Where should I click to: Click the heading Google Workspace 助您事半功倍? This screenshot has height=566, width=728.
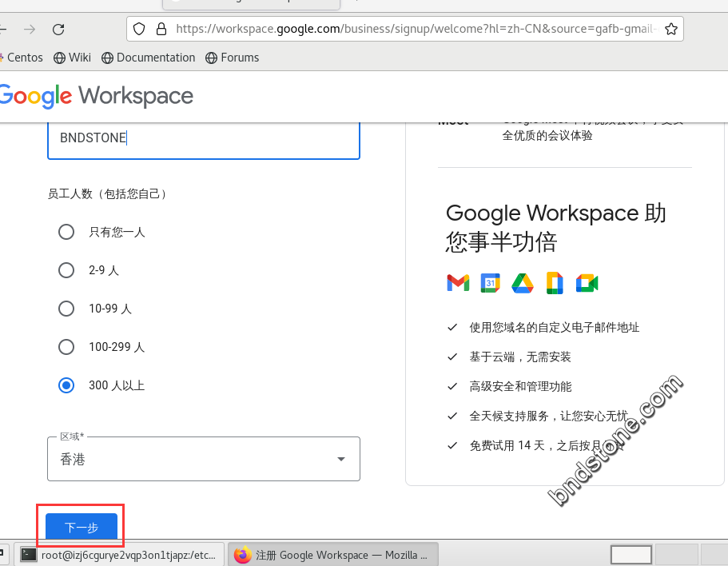(556, 228)
